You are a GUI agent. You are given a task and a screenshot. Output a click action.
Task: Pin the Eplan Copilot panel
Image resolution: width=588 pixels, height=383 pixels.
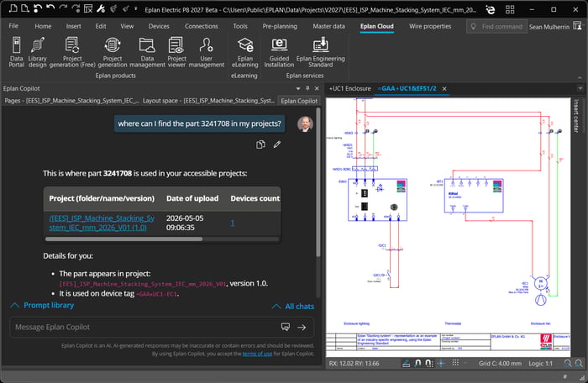pos(307,88)
